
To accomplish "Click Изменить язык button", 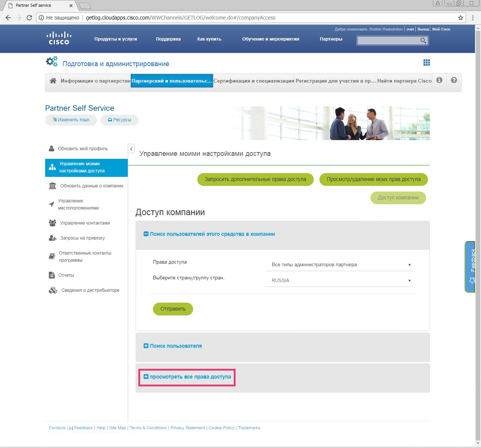I will [71, 120].
